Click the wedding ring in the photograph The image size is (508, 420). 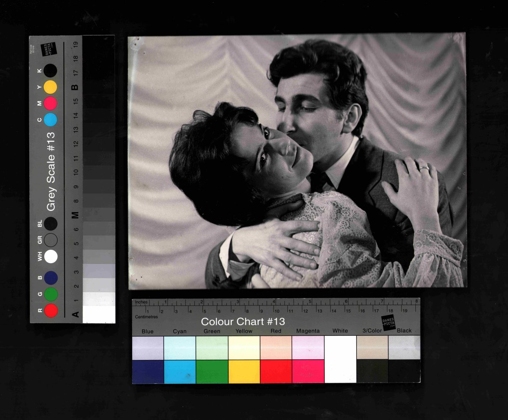tap(424, 168)
